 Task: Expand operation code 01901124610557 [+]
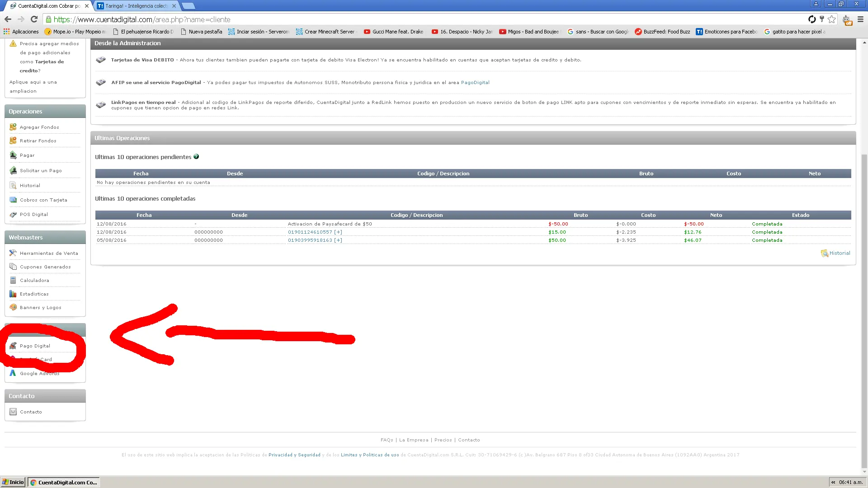coord(315,232)
